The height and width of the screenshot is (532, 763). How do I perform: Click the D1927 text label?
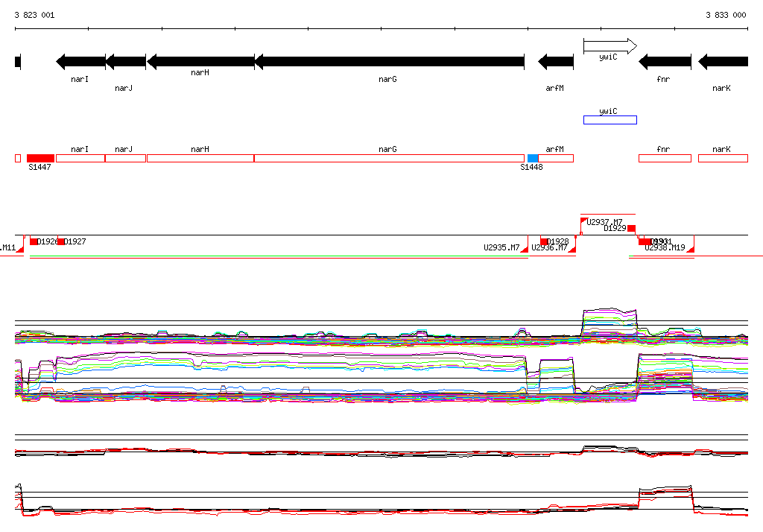(75, 242)
